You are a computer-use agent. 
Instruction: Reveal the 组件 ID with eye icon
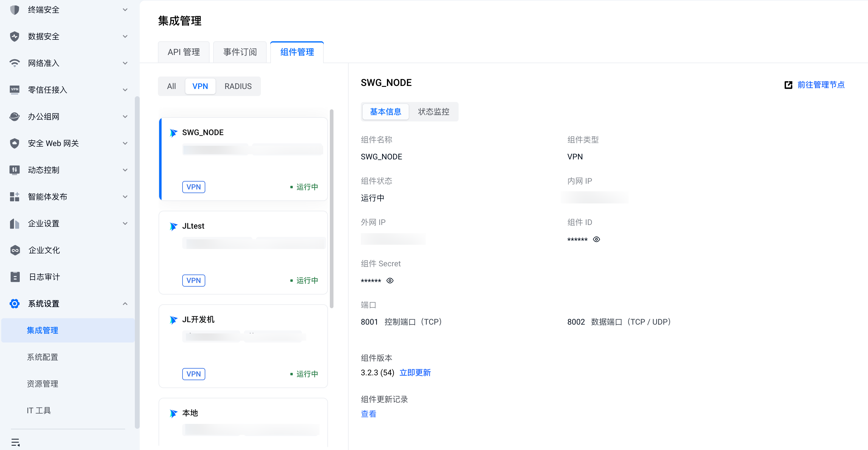(596, 240)
